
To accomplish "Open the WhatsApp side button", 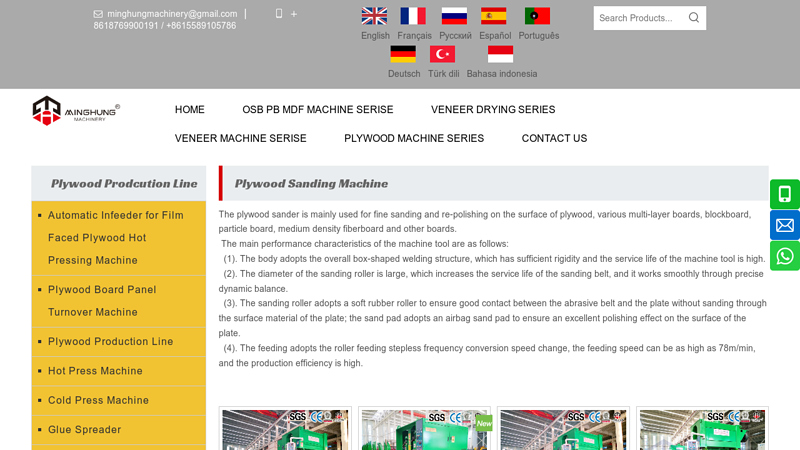I will [785, 256].
